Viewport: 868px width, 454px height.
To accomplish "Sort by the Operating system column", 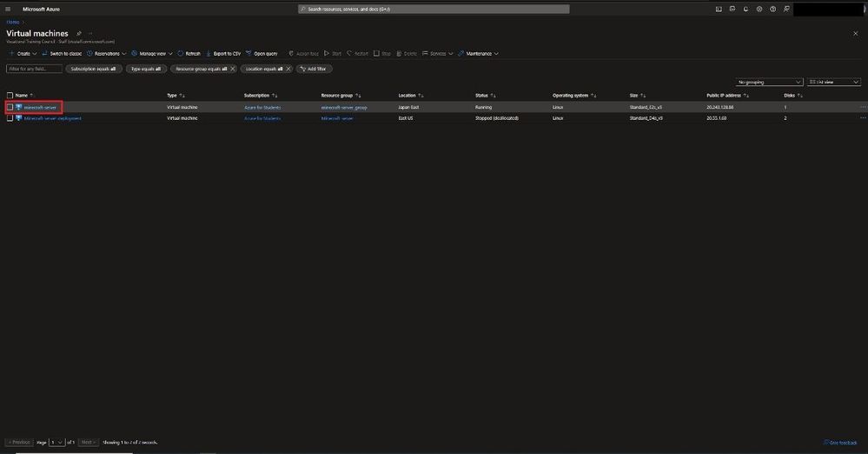I will [x=574, y=96].
